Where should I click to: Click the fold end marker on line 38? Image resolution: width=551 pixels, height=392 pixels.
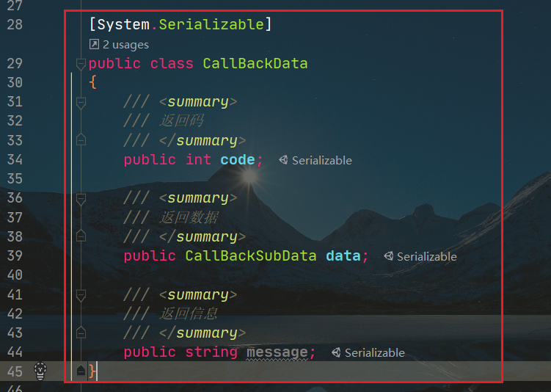[x=81, y=236]
